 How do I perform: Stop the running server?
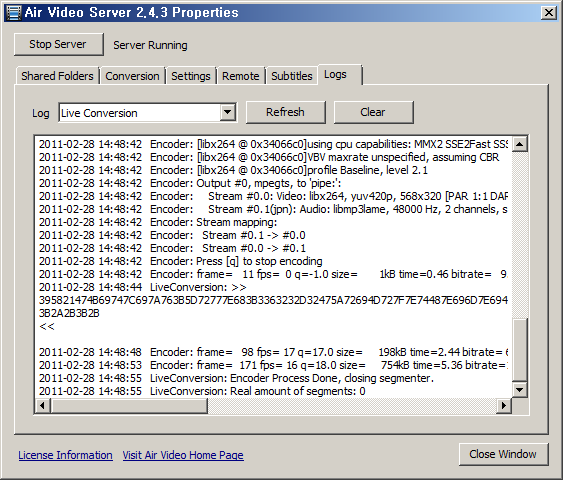coord(59,45)
